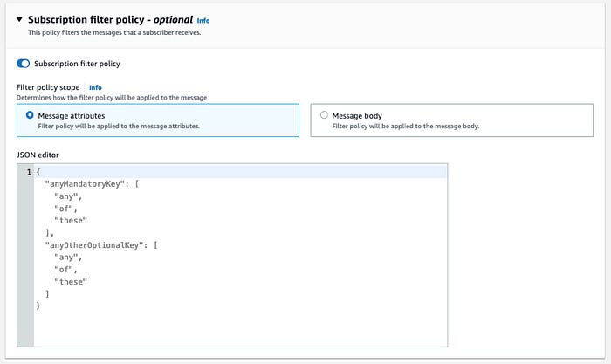611x364 pixels.
Task: Click the closing curly brace in editor
Action: pos(38,306)
